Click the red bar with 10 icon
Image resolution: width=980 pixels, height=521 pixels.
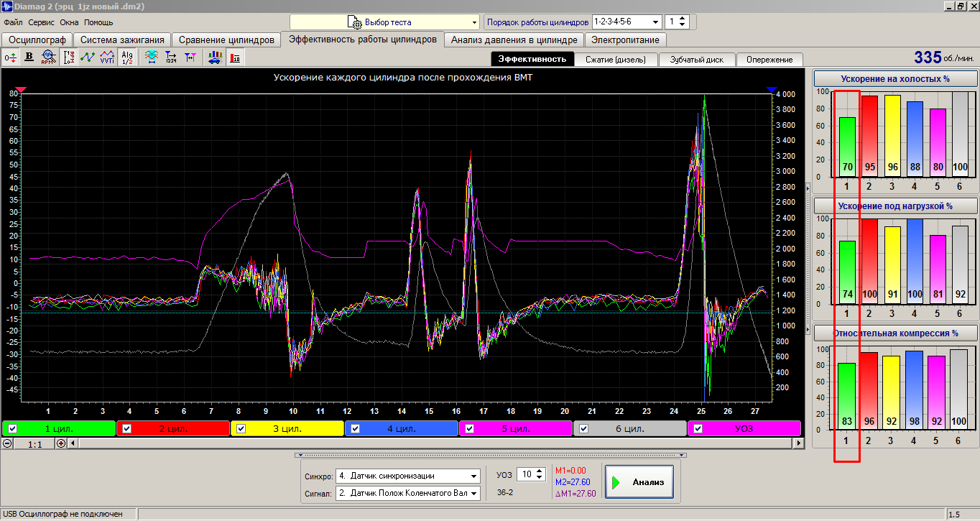click(x=235, y=57)
